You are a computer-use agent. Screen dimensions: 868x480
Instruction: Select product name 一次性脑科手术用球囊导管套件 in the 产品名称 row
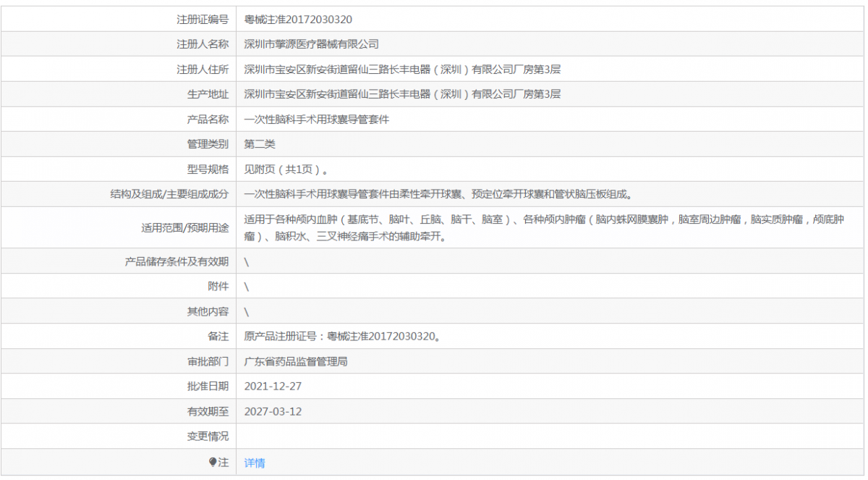pyautogui.click(x=317, y=119)
